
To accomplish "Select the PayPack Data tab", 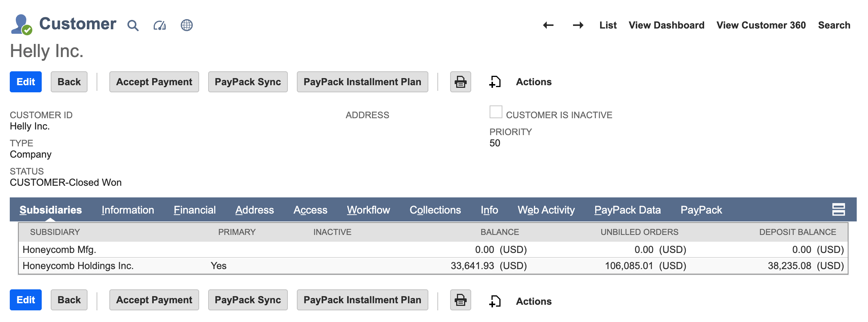I will pyautogui.click(x=628, y=210).
